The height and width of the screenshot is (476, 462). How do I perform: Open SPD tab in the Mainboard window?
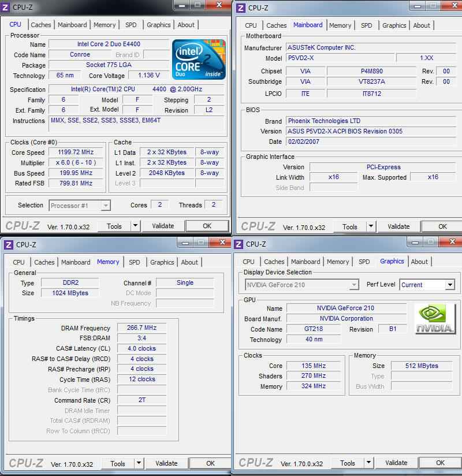pos(366,25)
